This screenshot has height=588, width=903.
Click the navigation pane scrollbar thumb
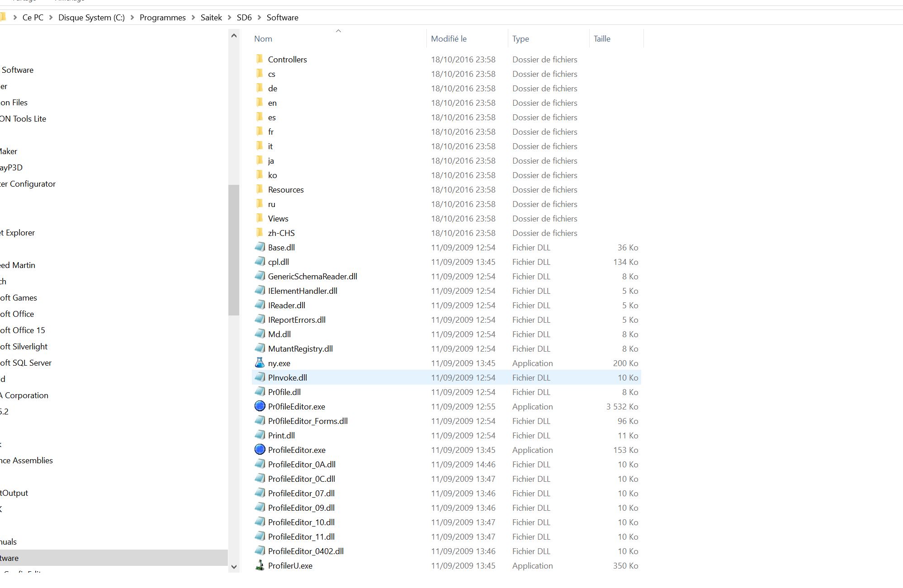234,250
